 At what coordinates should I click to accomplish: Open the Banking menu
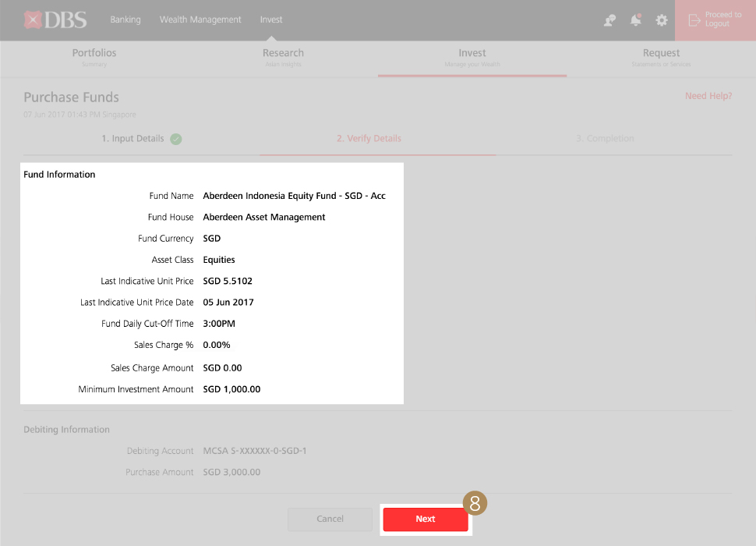click(x=125, y=19)
